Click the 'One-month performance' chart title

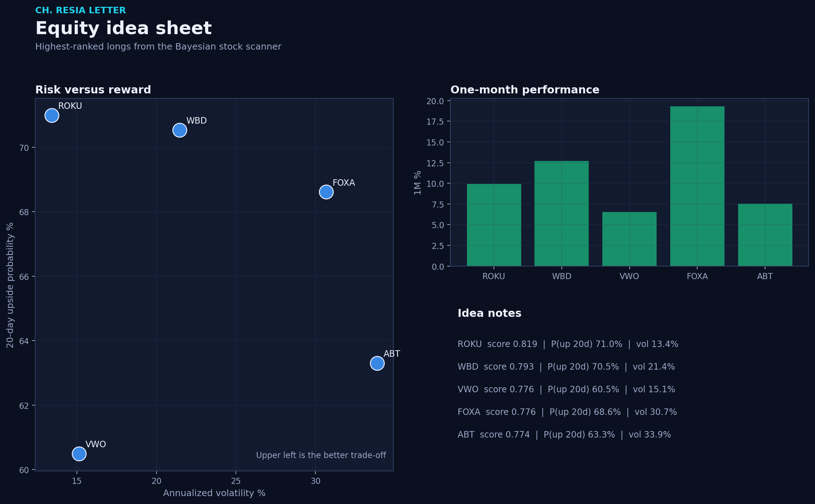coord(525,90)
